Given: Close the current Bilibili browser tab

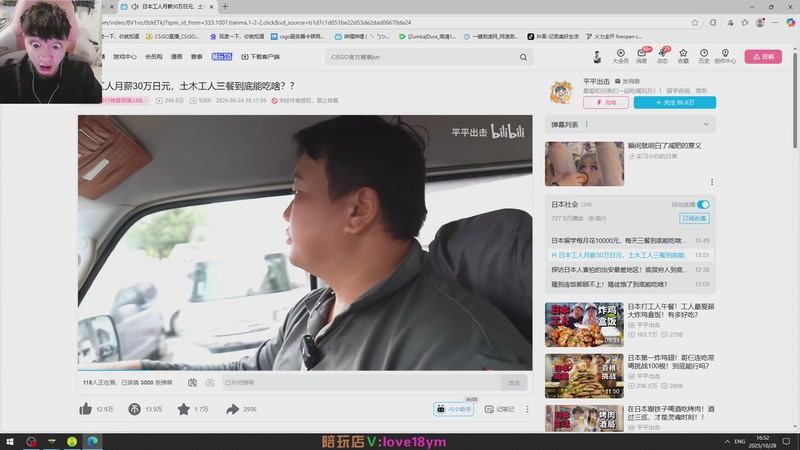Looking at the screenshot, I should 211,7.
